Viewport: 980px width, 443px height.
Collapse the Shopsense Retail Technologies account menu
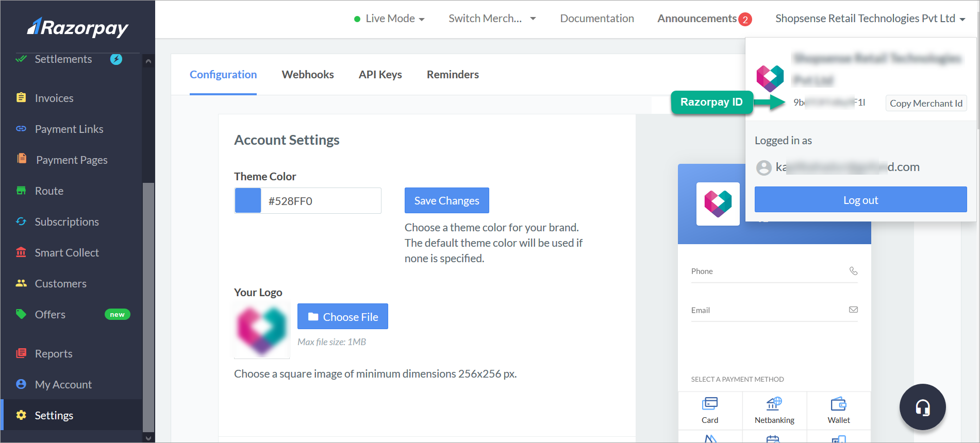coord(870,19)
